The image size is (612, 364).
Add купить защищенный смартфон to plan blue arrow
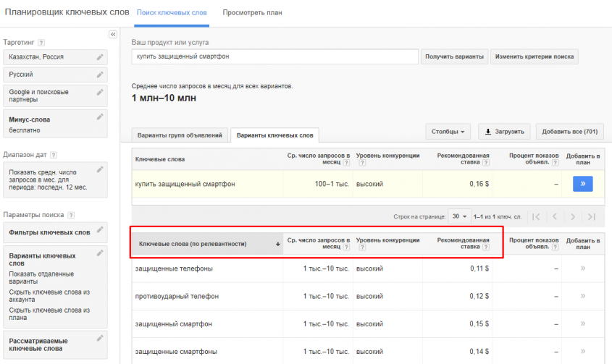pyautogui.click(x=583, y=184)
